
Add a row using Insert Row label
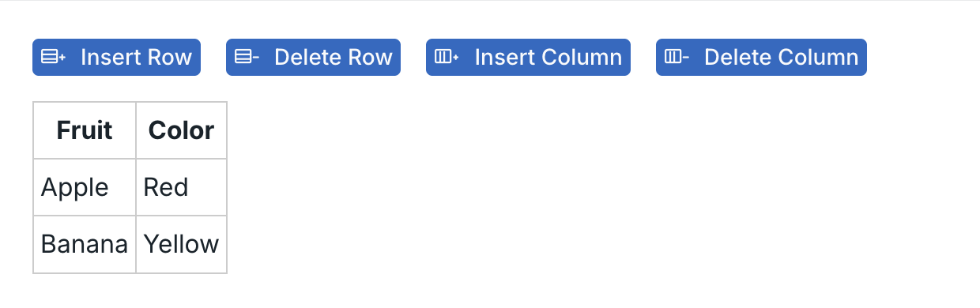point(136,57)
